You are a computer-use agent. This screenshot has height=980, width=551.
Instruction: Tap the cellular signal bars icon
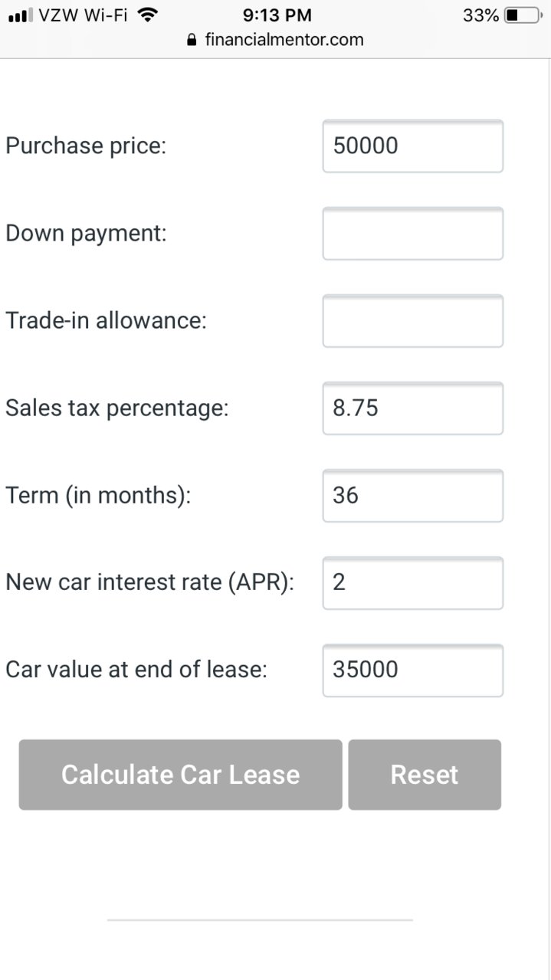(21, 15)
